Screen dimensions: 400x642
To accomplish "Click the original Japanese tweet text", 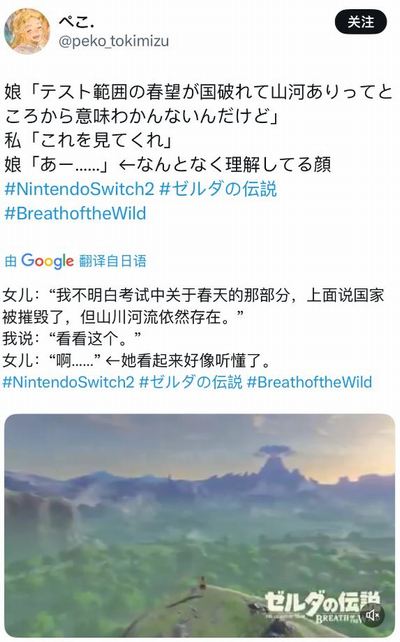I will coord(199,129).
